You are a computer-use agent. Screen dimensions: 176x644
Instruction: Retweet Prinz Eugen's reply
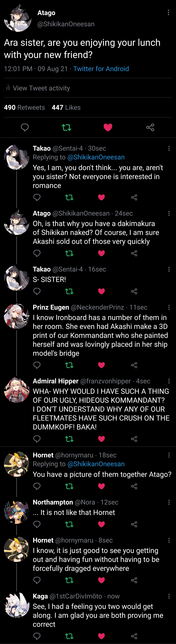(69, 365)
